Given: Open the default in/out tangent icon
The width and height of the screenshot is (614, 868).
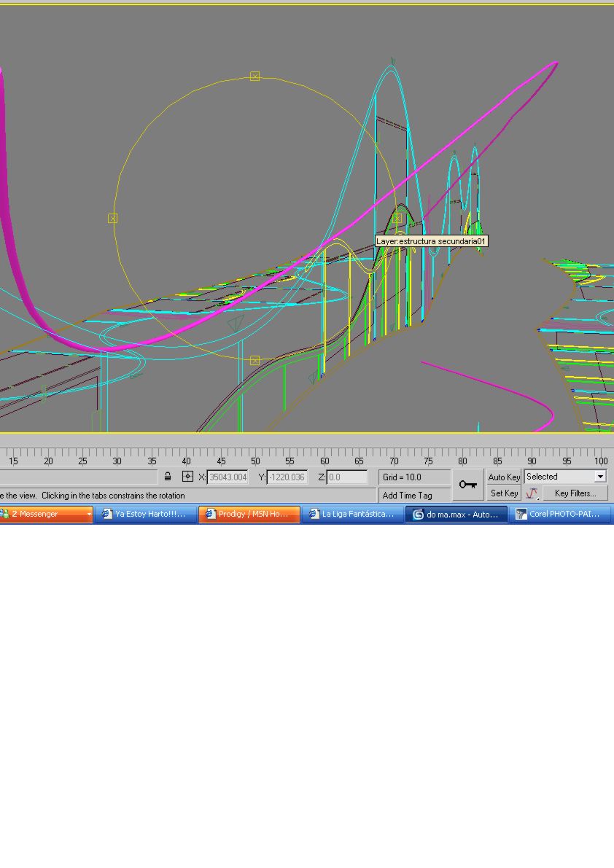Looking at the screenshot, I should click(532, 493).
